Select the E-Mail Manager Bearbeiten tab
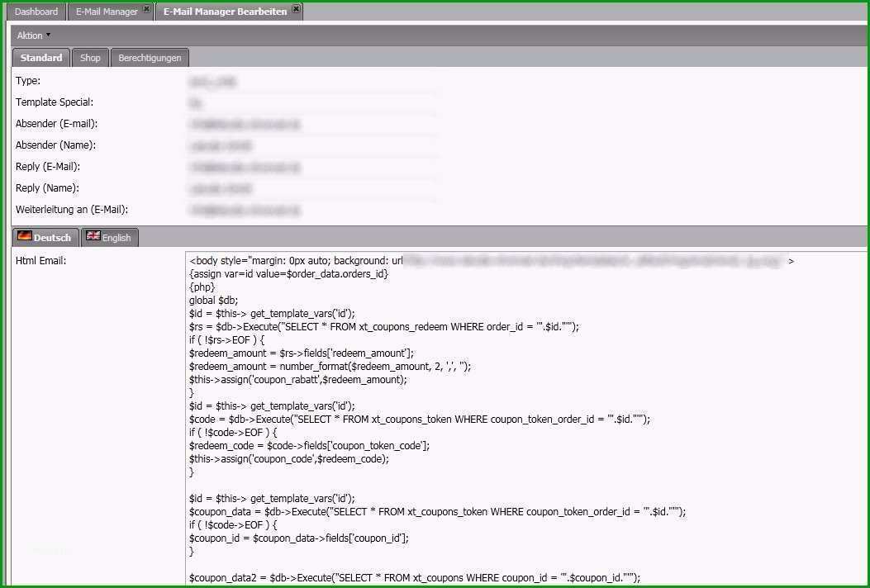The height and width of the screenshot is (588, 870). [x=225, y=12]
